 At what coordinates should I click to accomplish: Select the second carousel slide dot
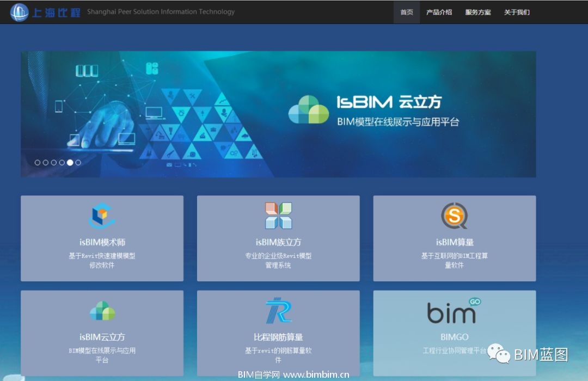(45, 162)
